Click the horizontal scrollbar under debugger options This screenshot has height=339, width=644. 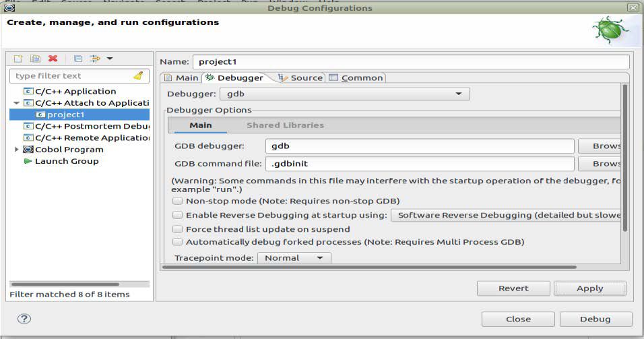[x=370, y=267]
